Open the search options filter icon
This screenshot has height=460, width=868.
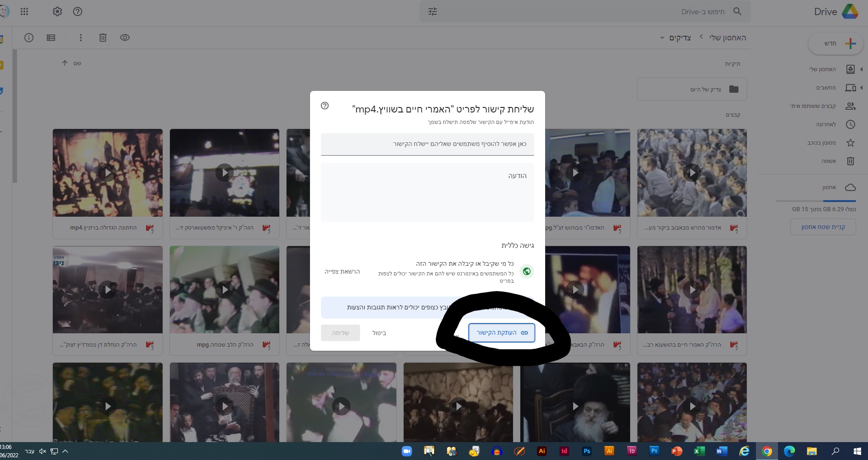(x=433, y=11)
